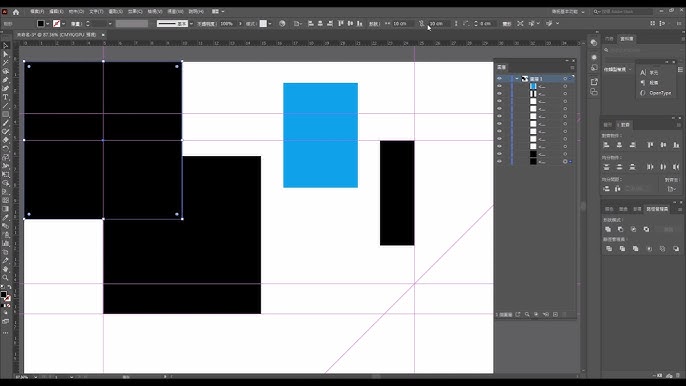This screenshot has width=686, height=386.
Task: Hide the blue-thumbnail sublayer via its eye
Action: [500, 86]
